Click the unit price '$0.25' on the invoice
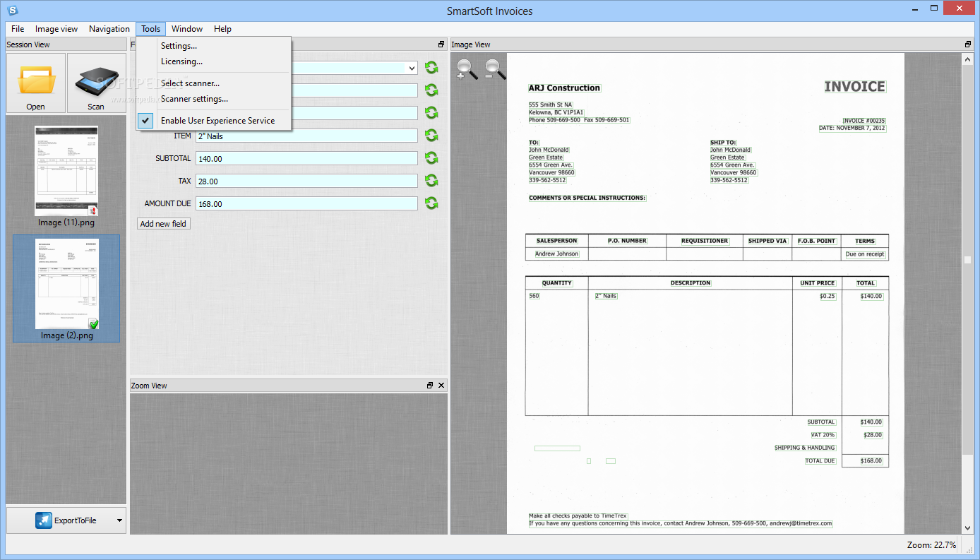Image resolution: width=980 pixels, height=560 pixels. click(827, 296)
